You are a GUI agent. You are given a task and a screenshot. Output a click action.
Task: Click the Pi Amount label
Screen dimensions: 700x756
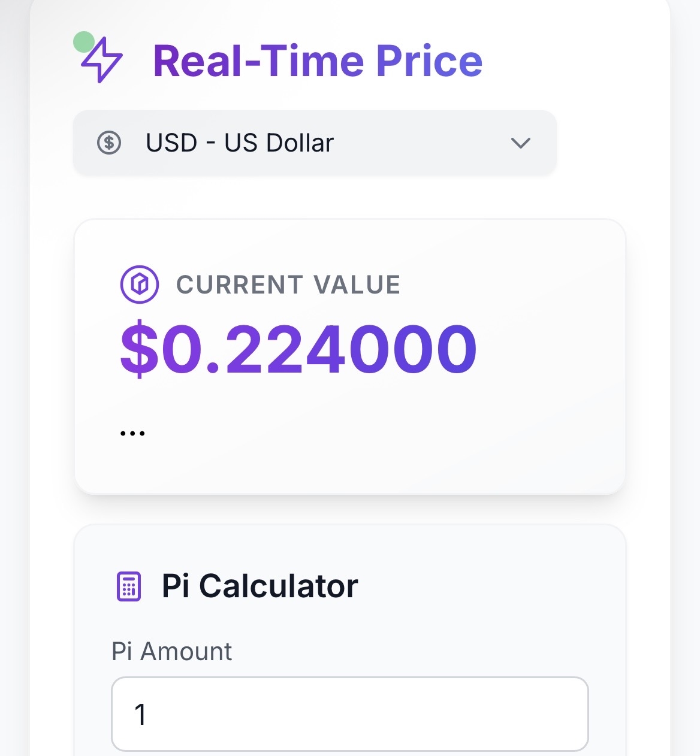pyautogui.click(x=172, y=651)
